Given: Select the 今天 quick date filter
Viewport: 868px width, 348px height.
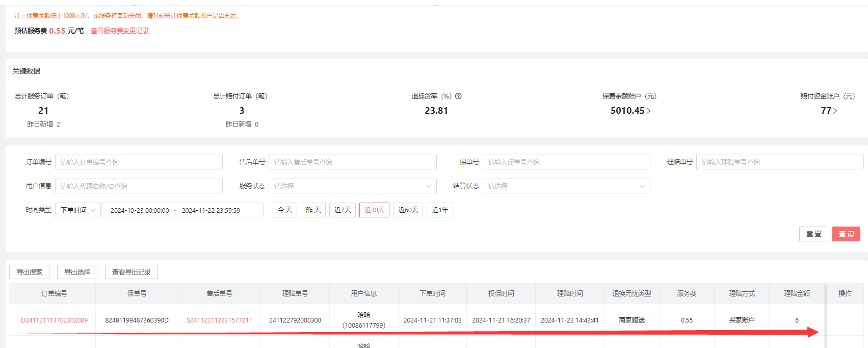Looking at the screenshot, I should pyautogui.click(x=285, y=210).
